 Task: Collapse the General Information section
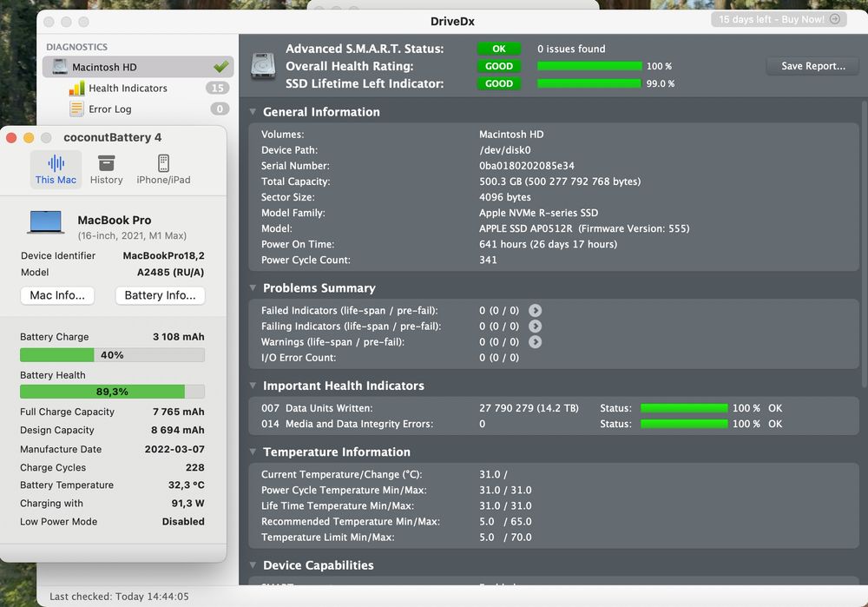pos(253,112)
